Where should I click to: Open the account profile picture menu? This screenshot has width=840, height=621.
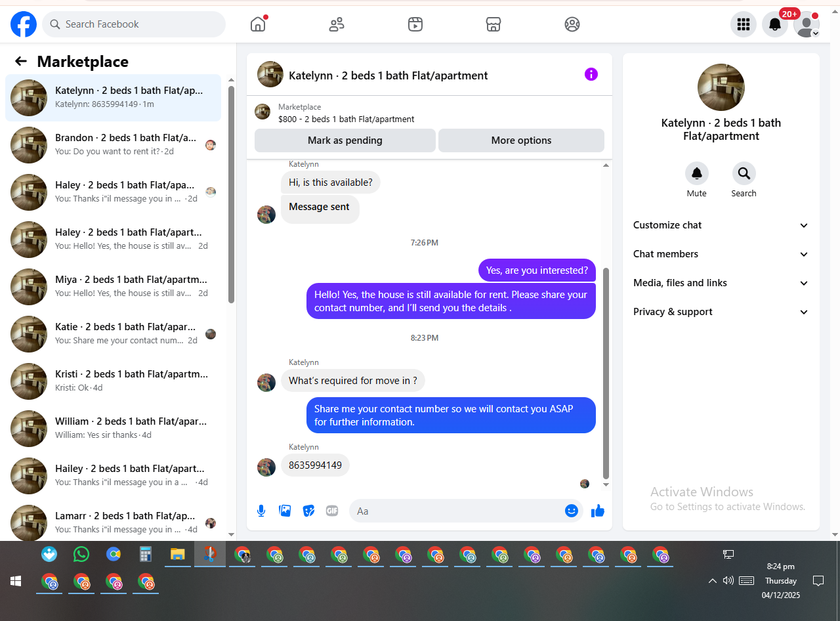point(807,24)
